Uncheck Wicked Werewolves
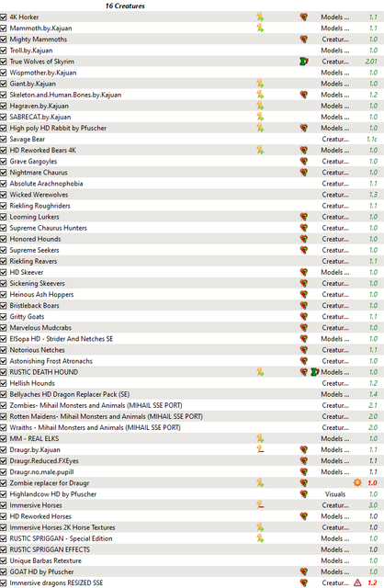This screenshot has width=384, height=588. pyautogui.click(x=4, y=195)
